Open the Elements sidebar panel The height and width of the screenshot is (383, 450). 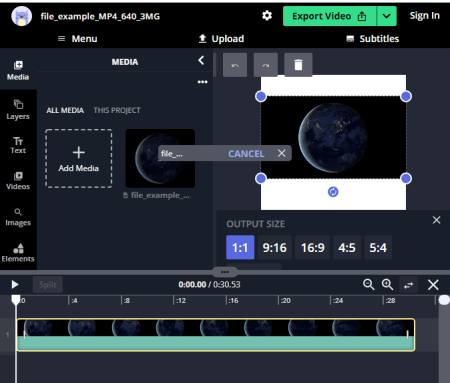[18, 253]
